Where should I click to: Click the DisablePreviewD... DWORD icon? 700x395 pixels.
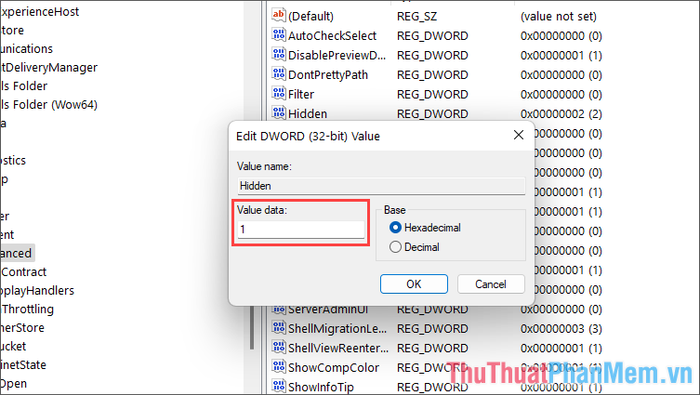point(279,54)
